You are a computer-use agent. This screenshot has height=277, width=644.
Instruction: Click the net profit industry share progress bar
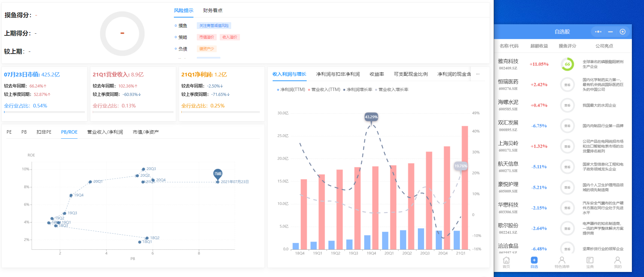tap(221, 112)
